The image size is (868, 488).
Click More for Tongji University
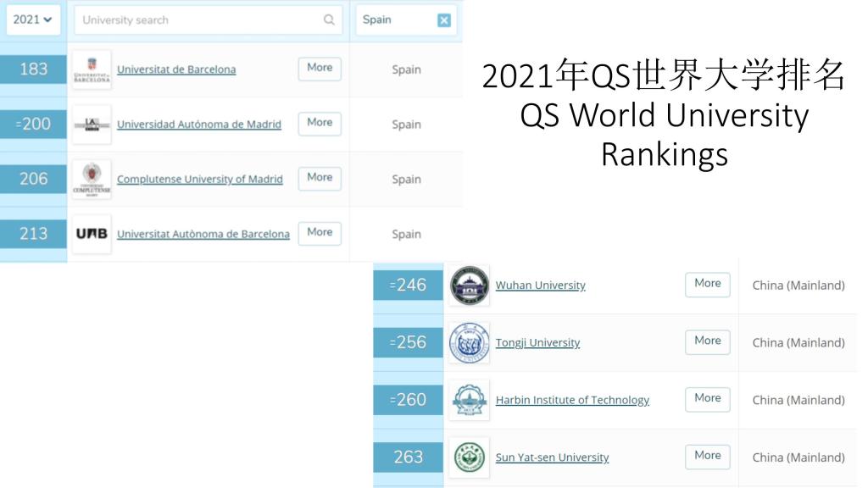[x=708, y=341]
